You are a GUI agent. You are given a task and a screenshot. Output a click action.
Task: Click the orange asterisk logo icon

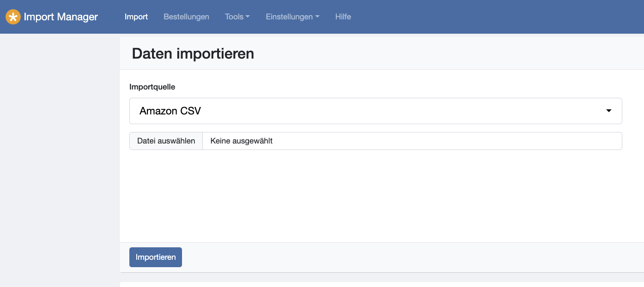coord(13,17)
